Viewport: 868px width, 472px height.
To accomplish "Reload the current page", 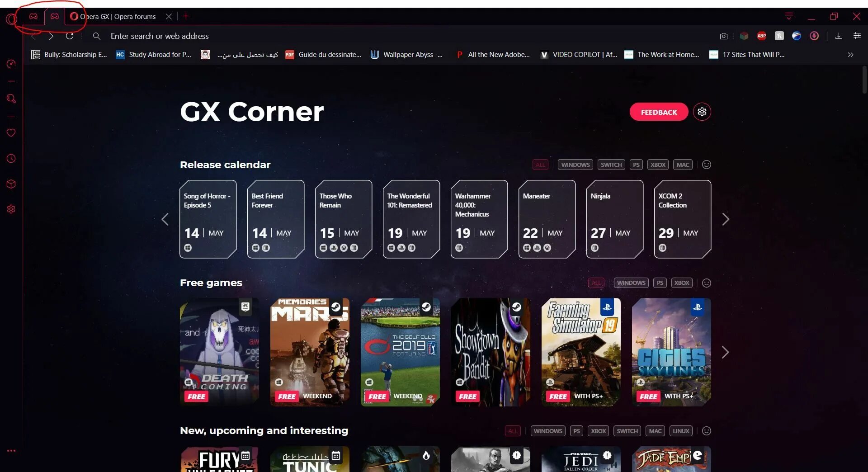I will point(70,36).
